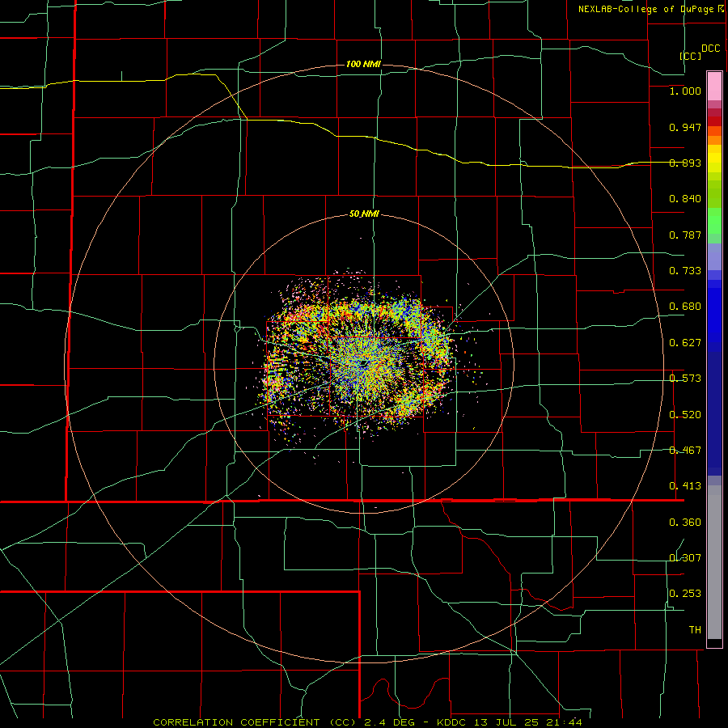Click the 0.413 legend value
Viewport: 728px width, 728px height.
coord(685,486)
